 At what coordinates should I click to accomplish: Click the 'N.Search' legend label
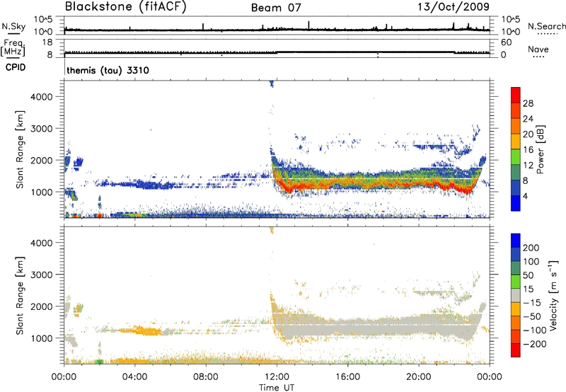pos(546,26)
